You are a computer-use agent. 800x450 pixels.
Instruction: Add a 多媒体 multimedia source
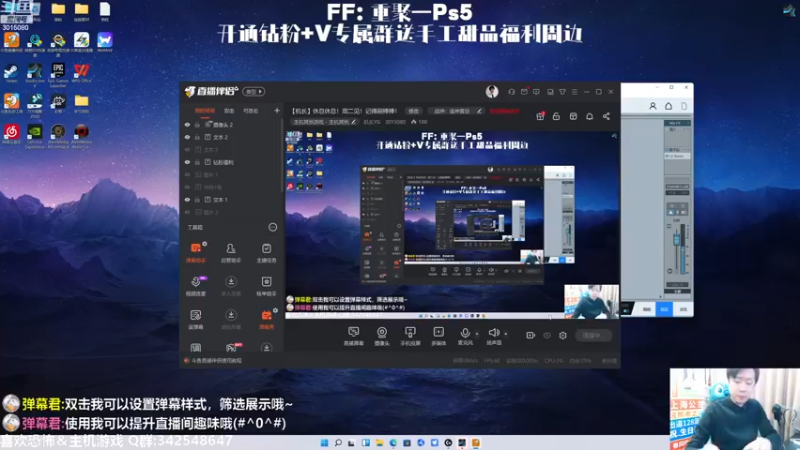pyautogui.click(x=438, y=336)
